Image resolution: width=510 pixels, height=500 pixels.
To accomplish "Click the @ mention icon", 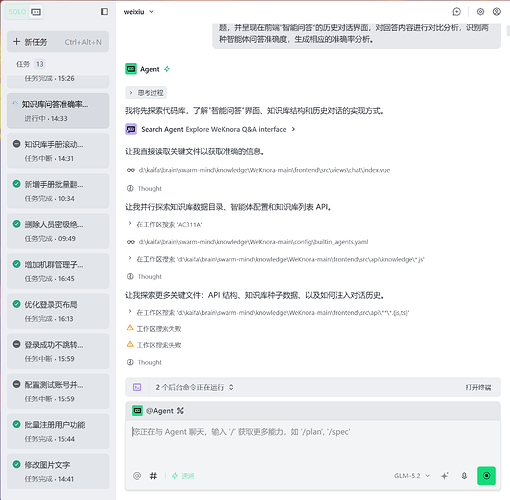I will click(x=137, y=476).
